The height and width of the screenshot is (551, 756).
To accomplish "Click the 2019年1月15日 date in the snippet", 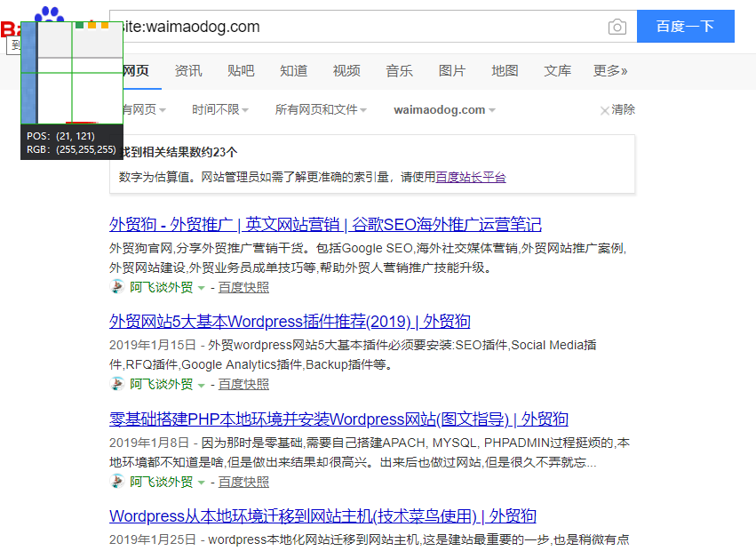I will pyautogui.click(x=153, y=346).
